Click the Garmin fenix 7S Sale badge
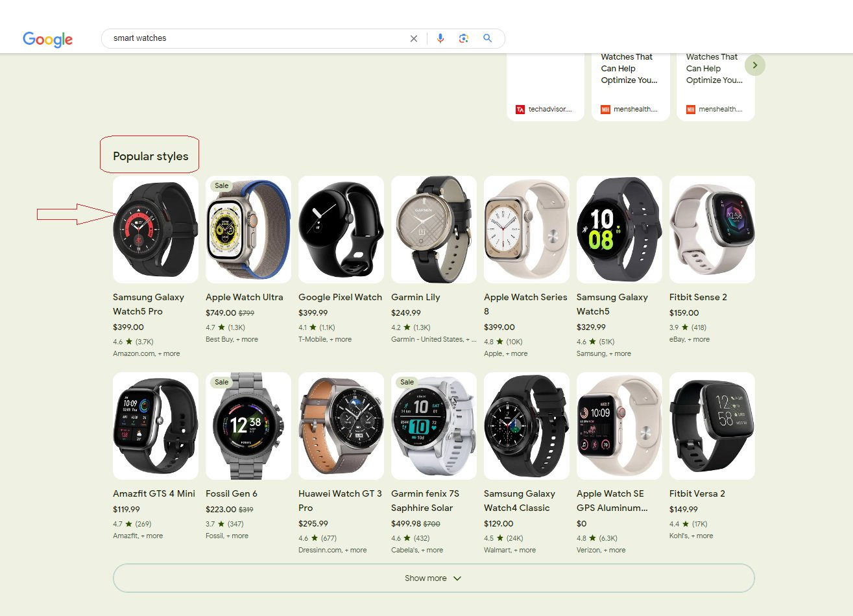 point(407,382)
